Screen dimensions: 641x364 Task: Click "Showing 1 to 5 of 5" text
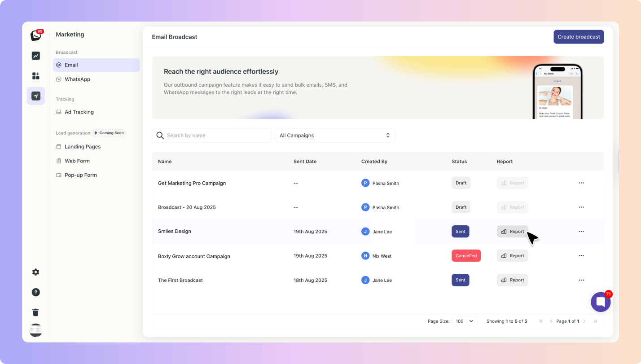coord(507,321)
